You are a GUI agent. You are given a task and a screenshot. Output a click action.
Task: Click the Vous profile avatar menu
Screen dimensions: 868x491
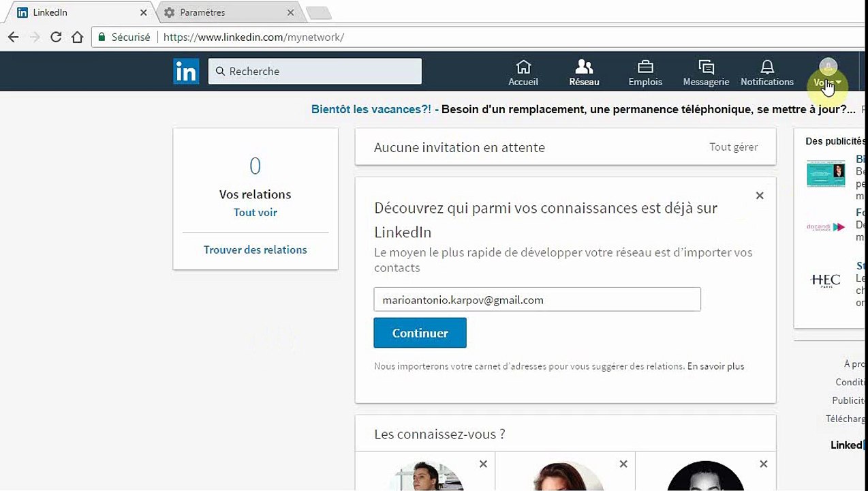pyautogui.click(x=828, y=73)
